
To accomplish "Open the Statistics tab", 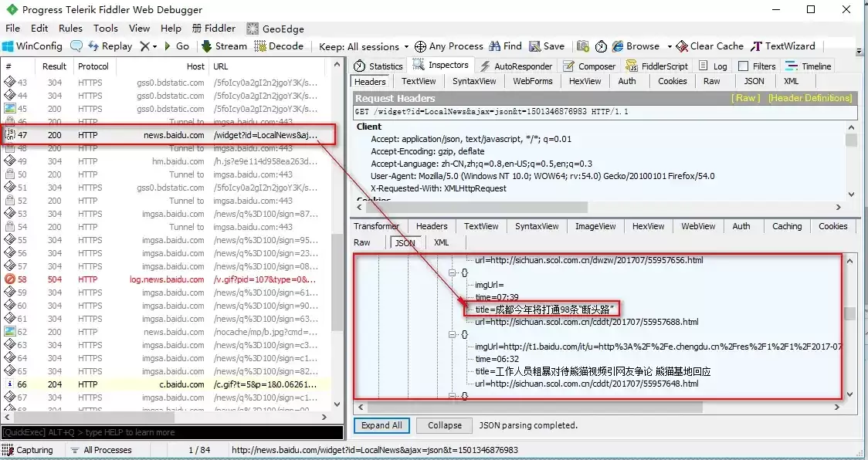I will pyautogui.click(x=378, y=66).
